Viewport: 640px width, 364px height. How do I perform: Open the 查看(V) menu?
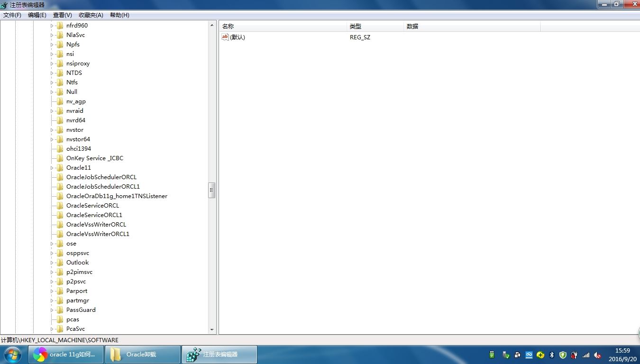pyautogui.click(x=63, y=15)
